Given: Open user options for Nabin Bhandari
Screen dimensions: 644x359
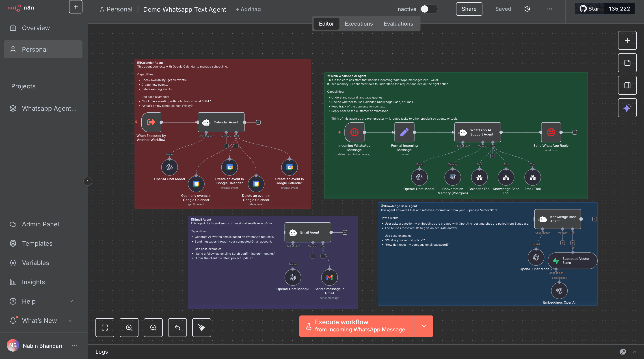Looking at the screenshot, I should pyautogui.click(x=74, y=346).
